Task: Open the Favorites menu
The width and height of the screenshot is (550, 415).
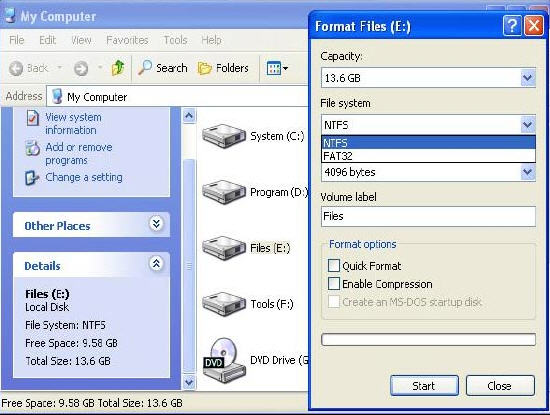Action: [x=127, y=40]
